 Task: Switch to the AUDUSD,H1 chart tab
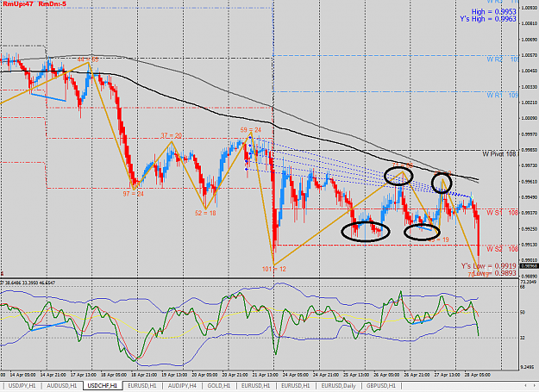(62, 386)
